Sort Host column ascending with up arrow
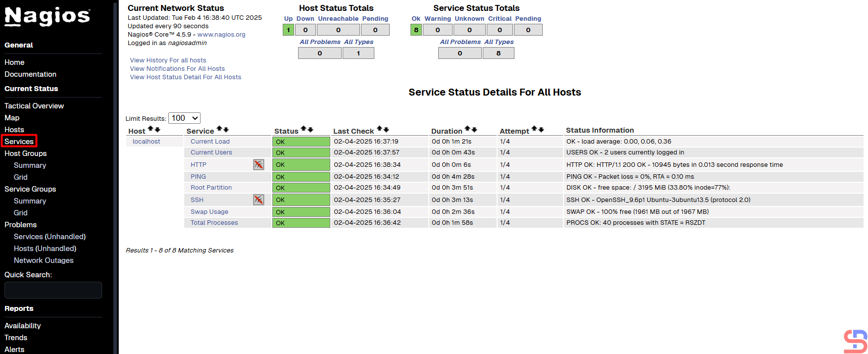 [x=151, y=129]
